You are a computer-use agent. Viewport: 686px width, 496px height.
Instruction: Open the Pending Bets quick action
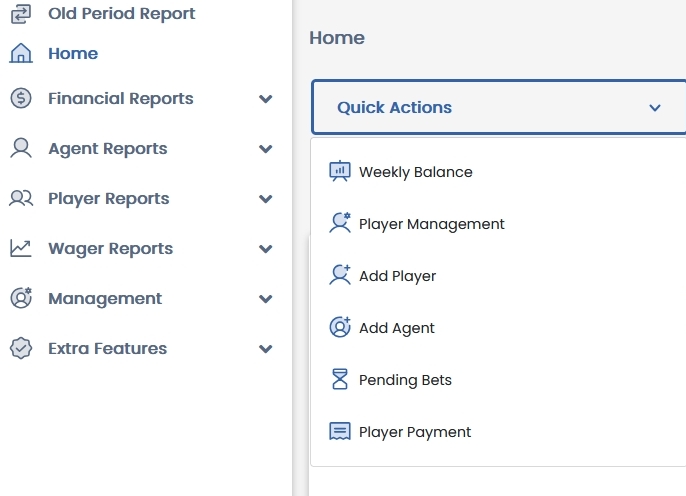point(405,380)
